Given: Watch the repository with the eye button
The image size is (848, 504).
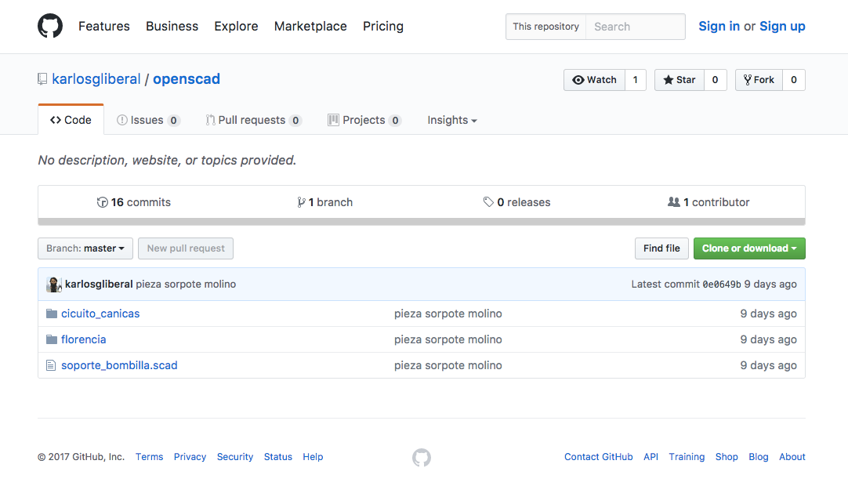Looking at the screenshot, I should click(x=594, y=80).
